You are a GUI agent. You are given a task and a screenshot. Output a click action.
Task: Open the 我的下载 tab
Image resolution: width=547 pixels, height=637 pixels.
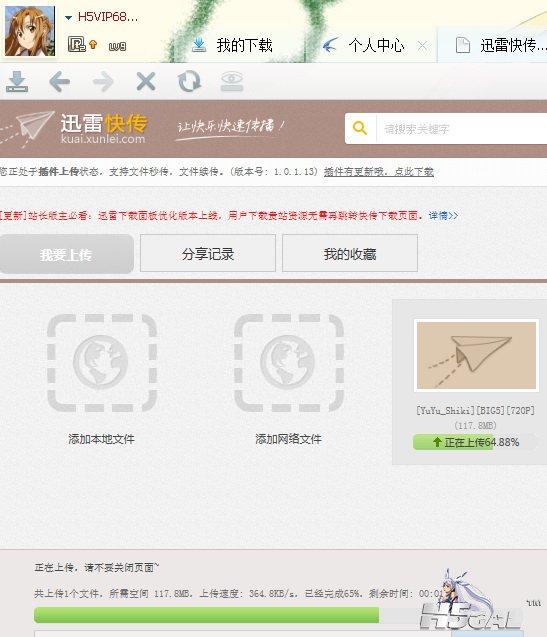click(x=233, y=45)
